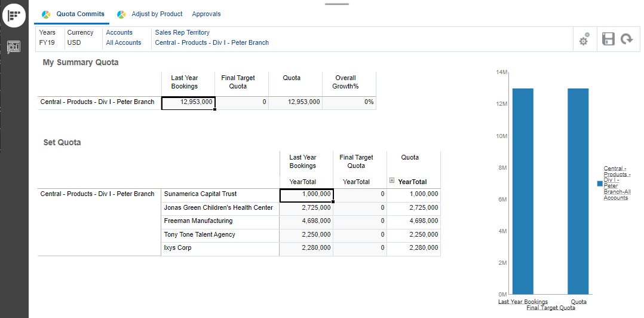
Task: Open the Actions gear icon
Action: (584, 39)
